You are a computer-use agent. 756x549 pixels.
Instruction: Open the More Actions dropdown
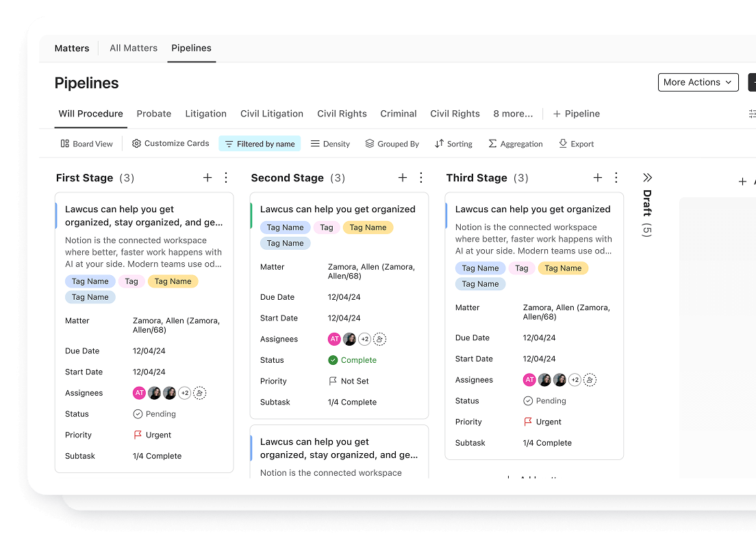coord(698,82)
